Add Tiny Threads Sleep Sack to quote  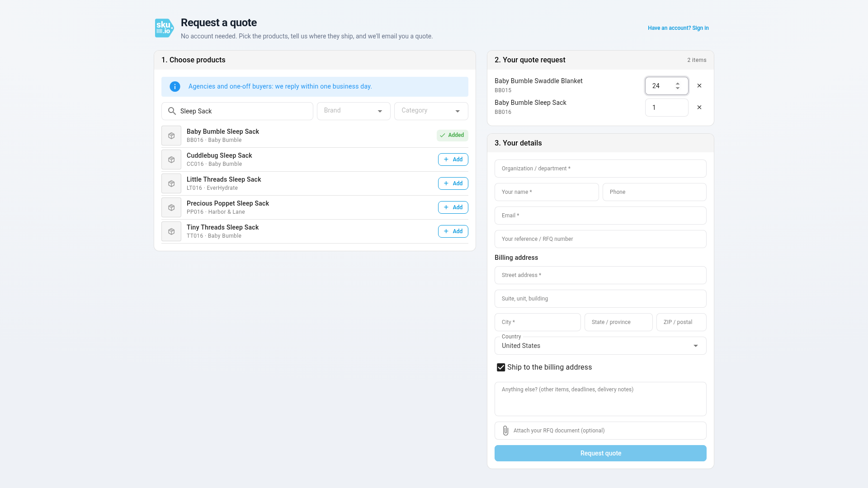tap(453, 231)
